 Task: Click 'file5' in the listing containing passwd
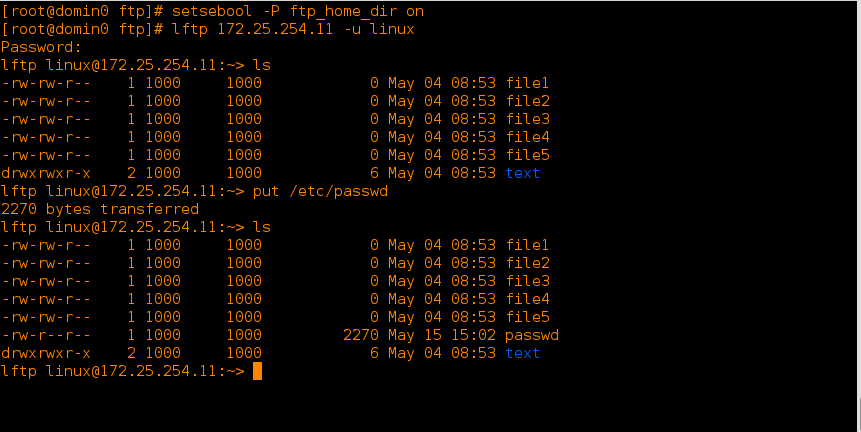(x=527, y=317)
